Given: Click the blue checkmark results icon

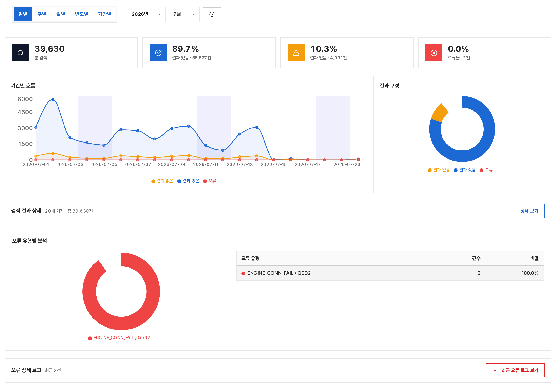Looking at the screenshot, I should (x=158, y=53).
